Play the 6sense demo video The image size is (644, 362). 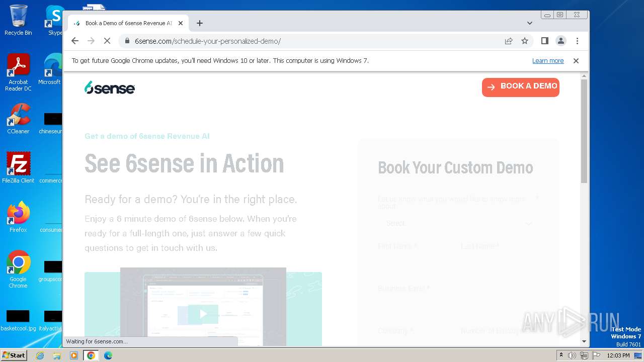pyautogui.click(x=203, y=314)
